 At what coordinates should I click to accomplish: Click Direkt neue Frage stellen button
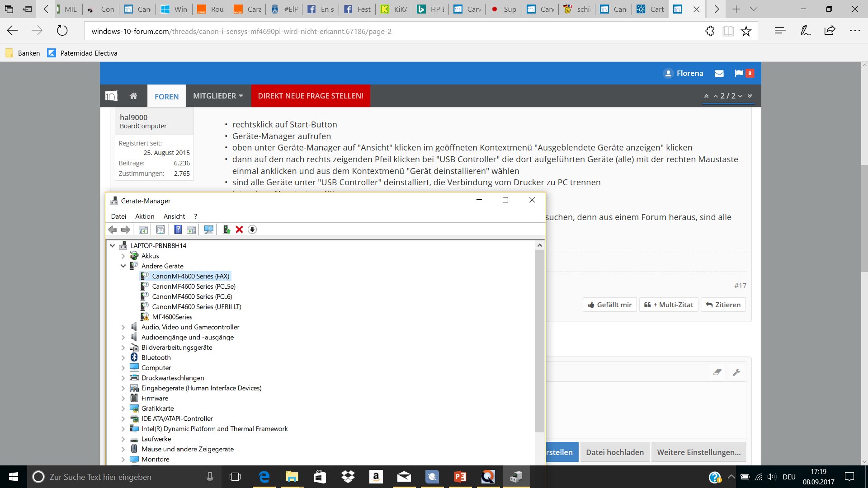(311, 96)
